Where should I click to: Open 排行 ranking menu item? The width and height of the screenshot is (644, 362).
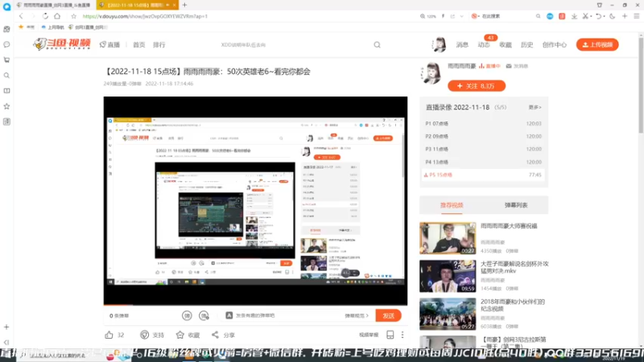point(159,45)
